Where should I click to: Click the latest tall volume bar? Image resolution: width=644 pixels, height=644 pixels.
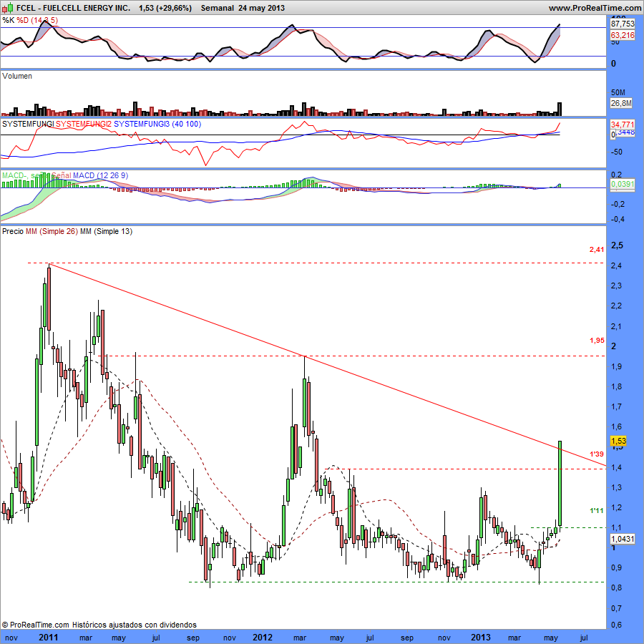(560, 109)
